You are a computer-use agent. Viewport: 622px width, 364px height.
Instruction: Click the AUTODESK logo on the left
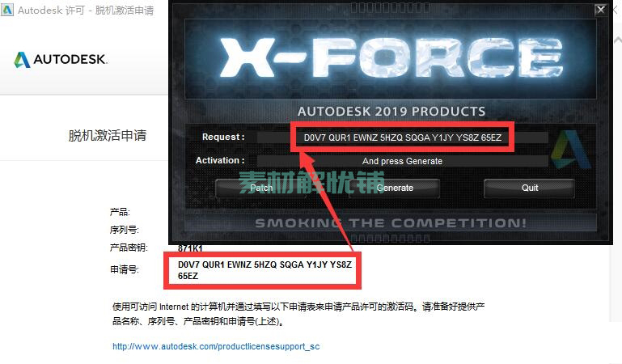pyautogui.click(x=61, y=60)
